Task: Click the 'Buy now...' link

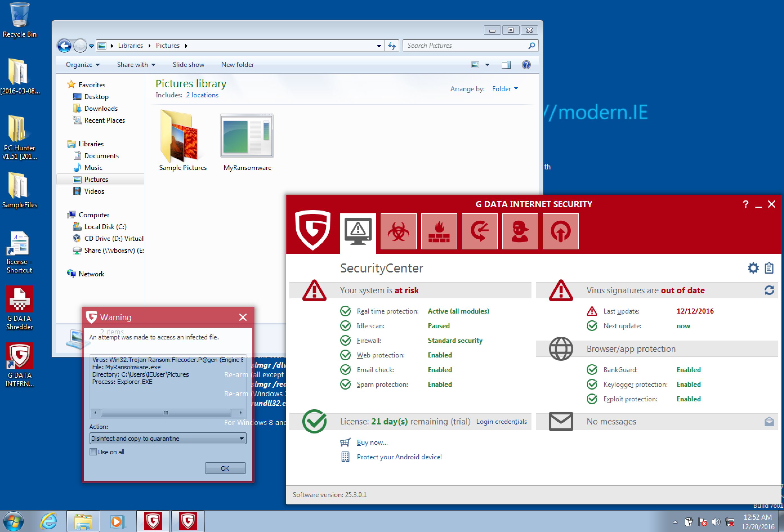Action: [372, 442]
